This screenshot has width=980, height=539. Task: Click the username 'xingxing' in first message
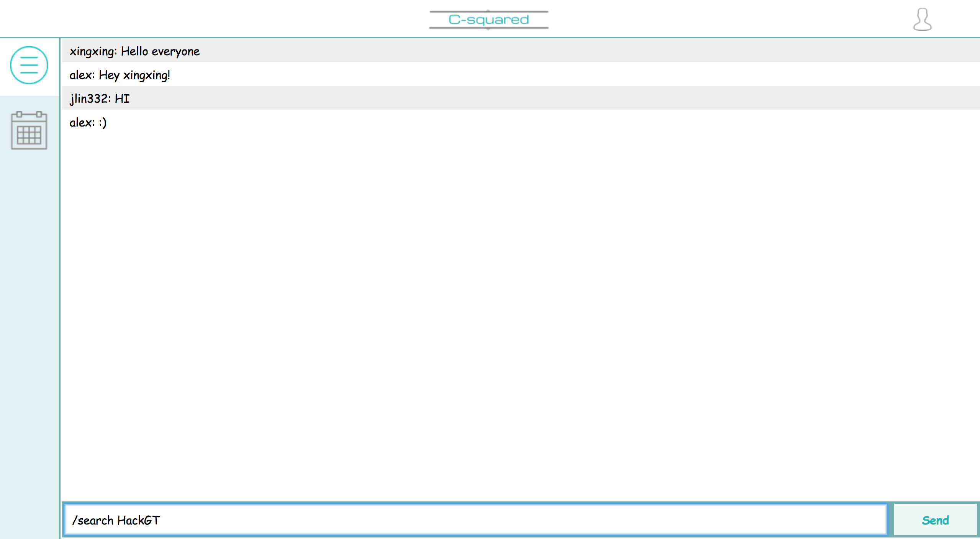pos(92,51)
